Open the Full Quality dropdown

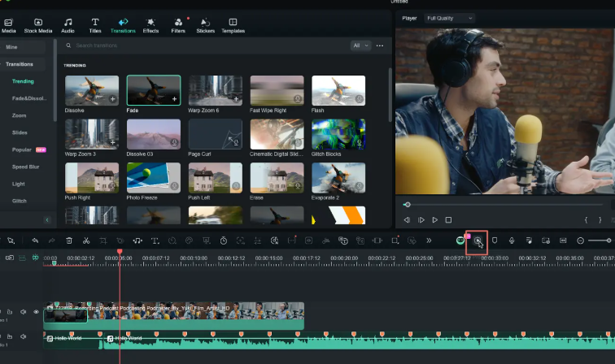coord(450,18)
